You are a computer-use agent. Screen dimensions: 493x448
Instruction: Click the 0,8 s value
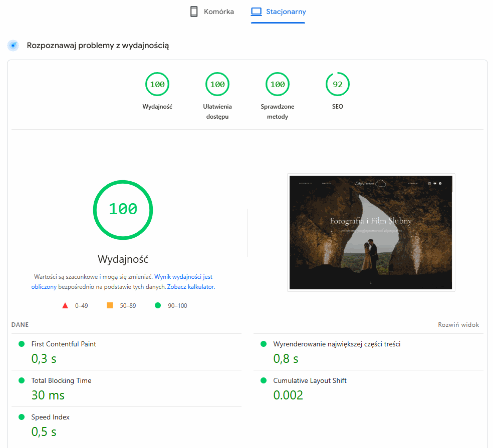pos(286,359)
